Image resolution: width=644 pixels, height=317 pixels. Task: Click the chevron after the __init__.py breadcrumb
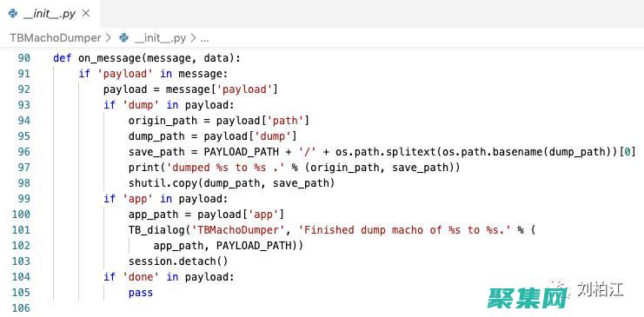point(193,38)
